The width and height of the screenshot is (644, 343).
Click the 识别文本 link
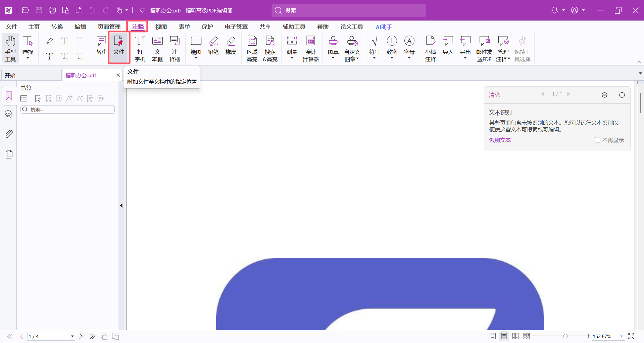click(x=500, y=140)
